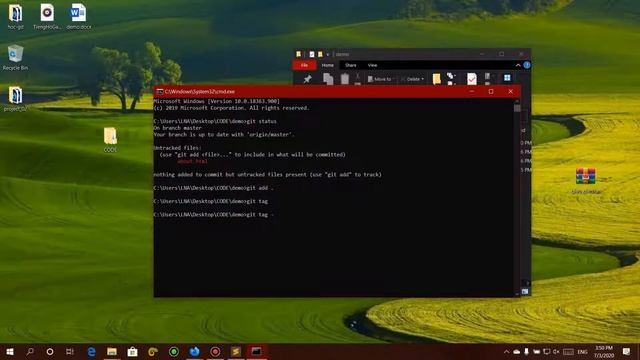
Task: Launch Microsoft Edge from taskbar
Action: click(x=91, y=351)
